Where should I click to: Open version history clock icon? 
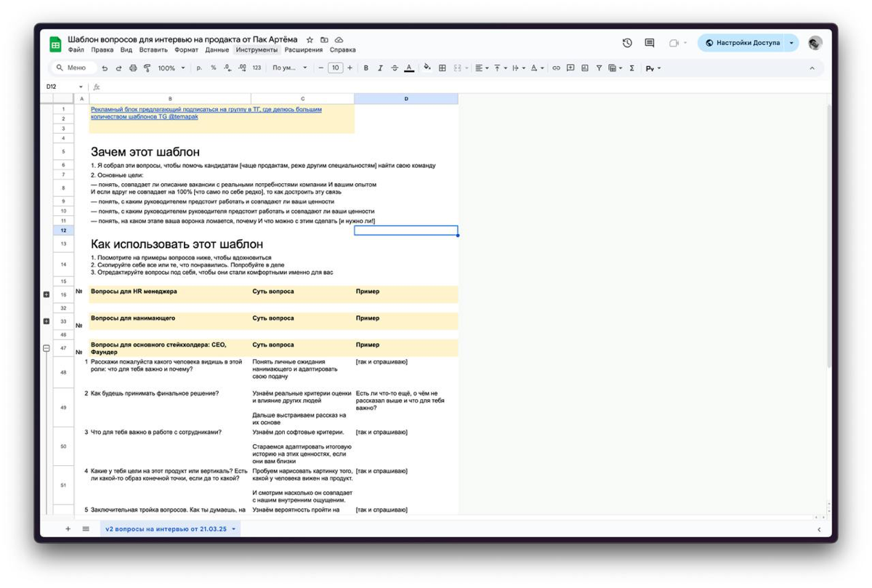point(627,43)
